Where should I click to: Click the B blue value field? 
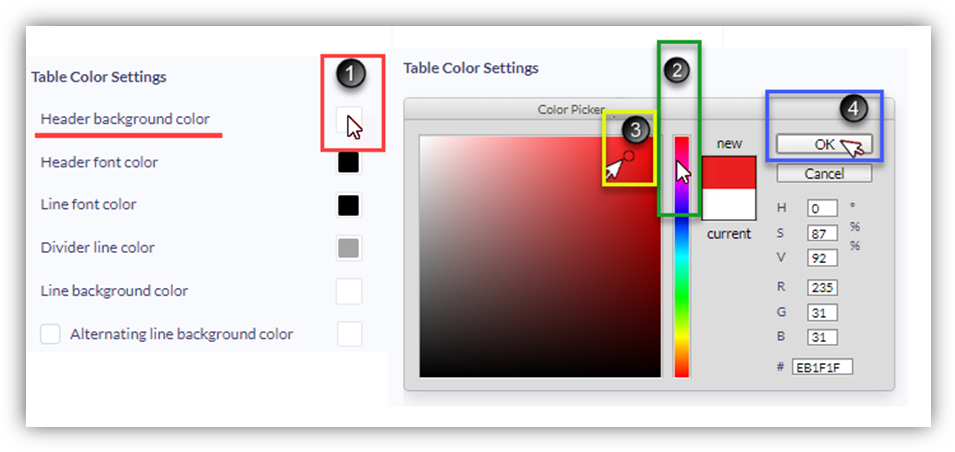click(822, 337)
